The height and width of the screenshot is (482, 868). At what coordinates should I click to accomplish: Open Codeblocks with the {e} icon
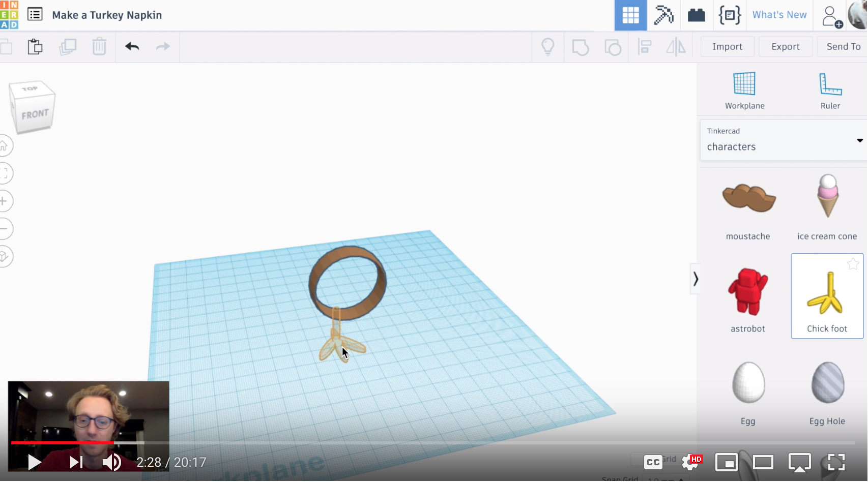coord(730,15)
